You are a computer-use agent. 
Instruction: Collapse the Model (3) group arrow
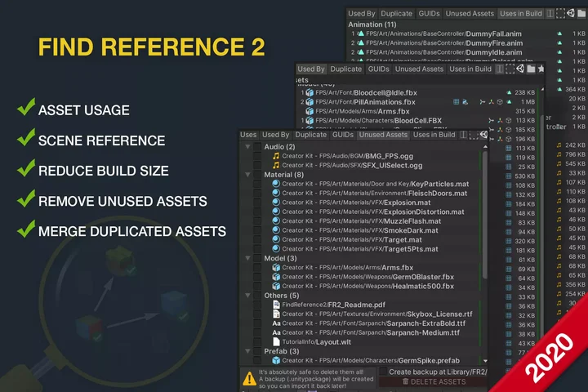tap(247, 258)
